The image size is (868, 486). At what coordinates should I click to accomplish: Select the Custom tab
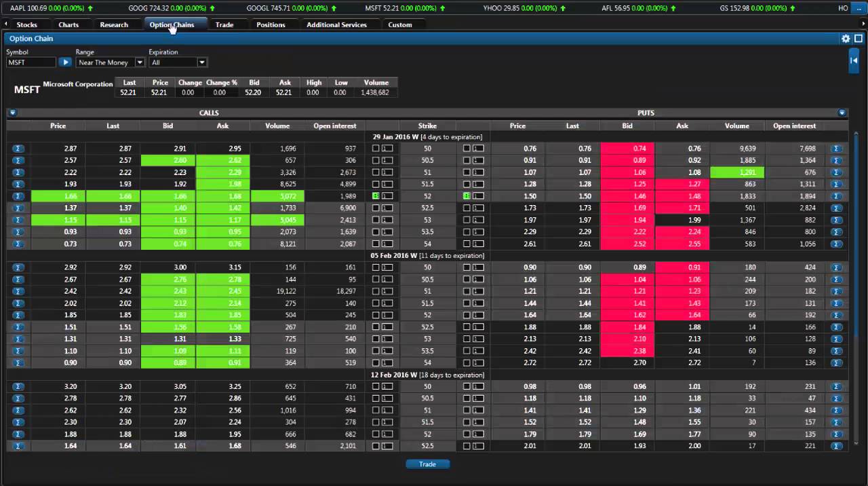coord(400,24)
